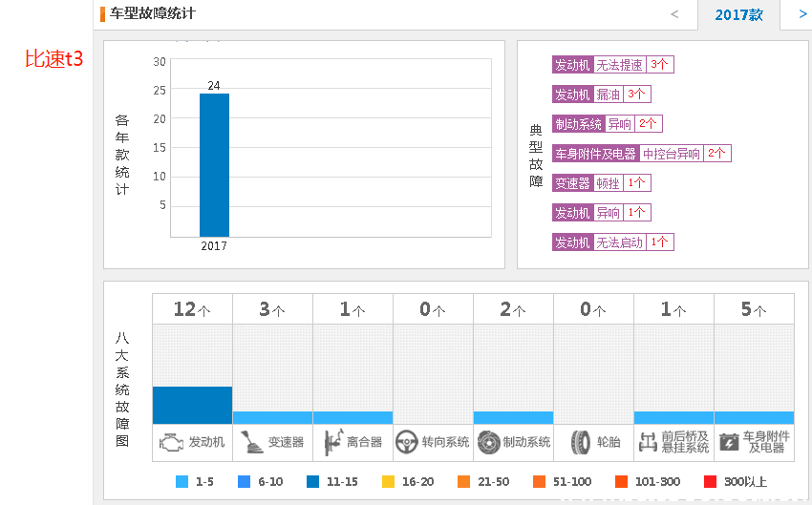Click the body accessories battery (车身附件及电器) icon
The image size is (812, 505).
point(729,443)
